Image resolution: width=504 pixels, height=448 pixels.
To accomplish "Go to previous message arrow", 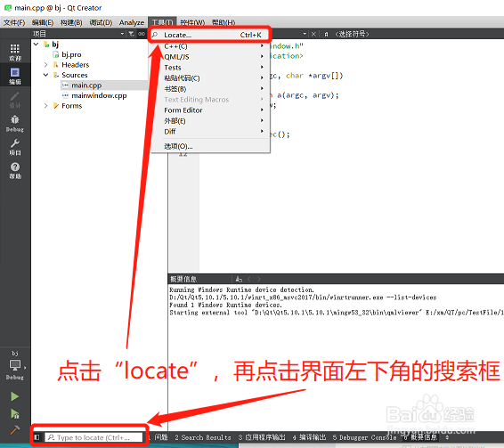I will click(x=249, y=279).
